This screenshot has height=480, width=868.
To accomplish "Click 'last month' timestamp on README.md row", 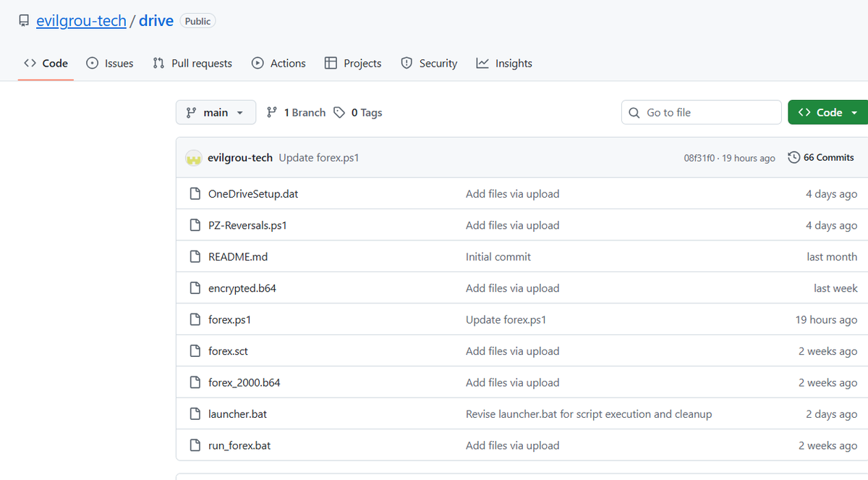I will tap(832, 256).
